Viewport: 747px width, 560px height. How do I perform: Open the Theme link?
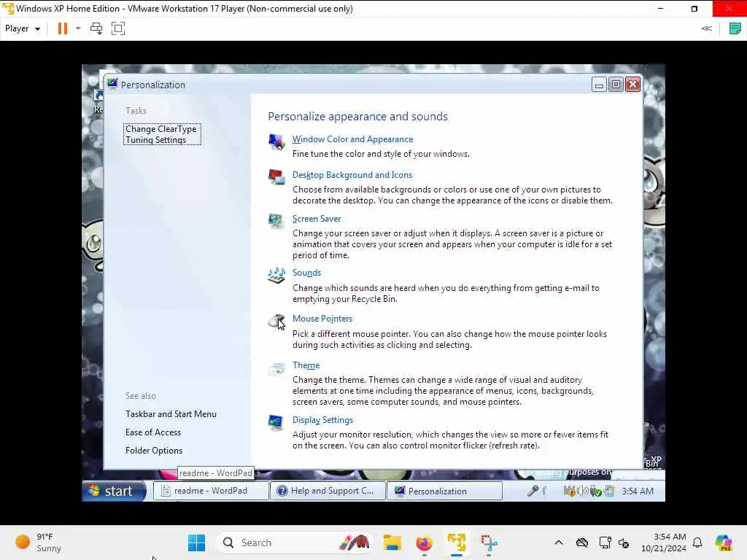coord(306,365)
